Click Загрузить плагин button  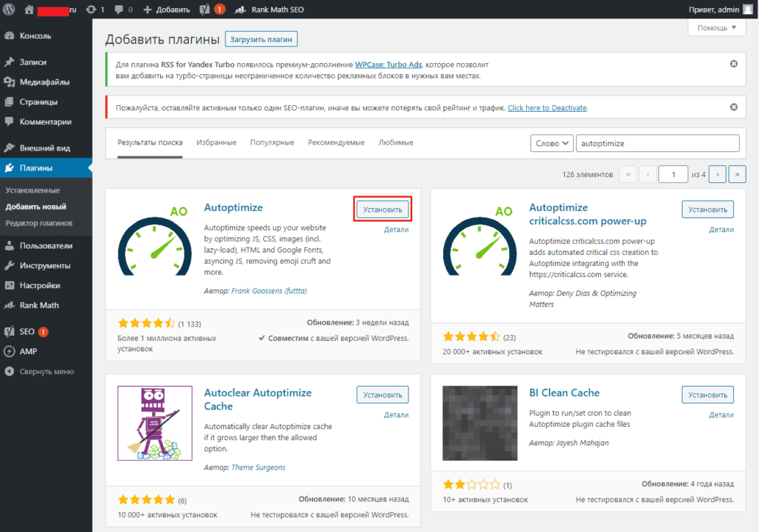tap(262, 39)
